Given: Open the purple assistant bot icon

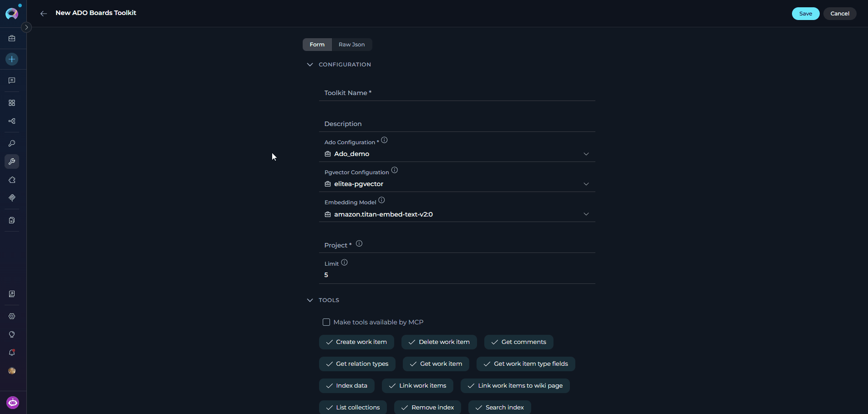Looking at the screenshot, I should 13,403.
